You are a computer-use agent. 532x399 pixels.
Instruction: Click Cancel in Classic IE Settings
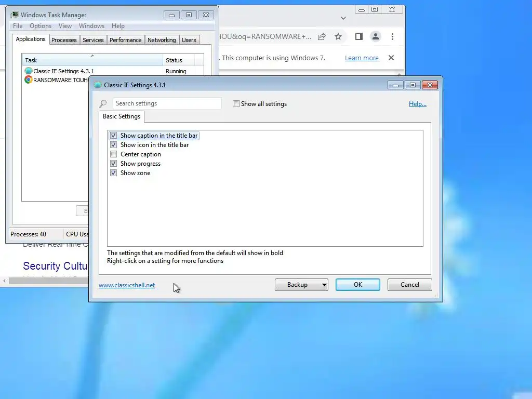pos(409,285)
